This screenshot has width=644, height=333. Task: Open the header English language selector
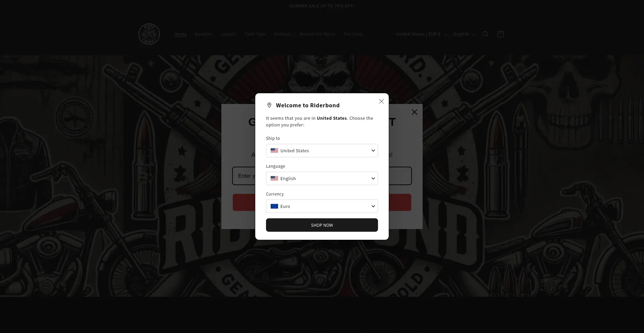tap(465, 34)
